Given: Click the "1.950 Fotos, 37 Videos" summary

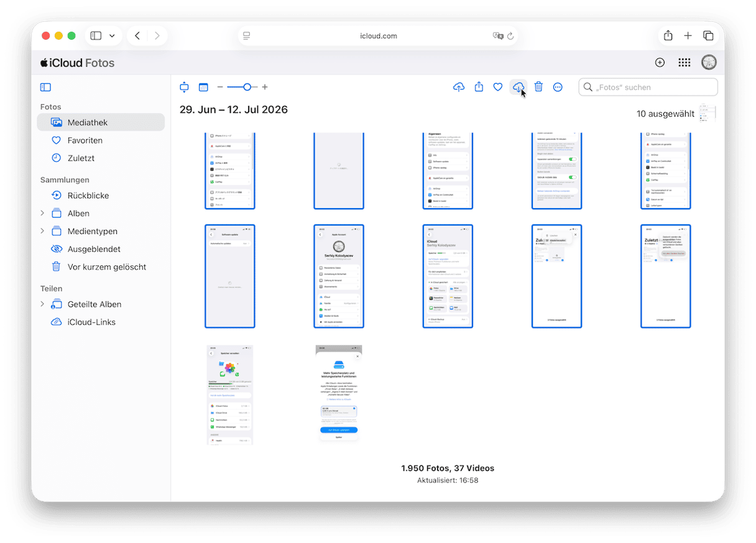Looking at the screenshot, I should point(448,468).
